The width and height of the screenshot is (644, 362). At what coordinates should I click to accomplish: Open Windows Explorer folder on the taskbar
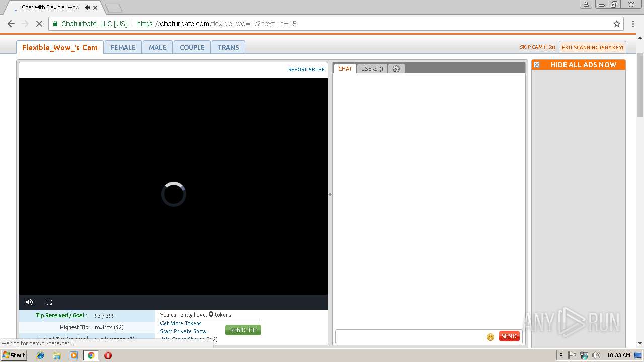57,355
